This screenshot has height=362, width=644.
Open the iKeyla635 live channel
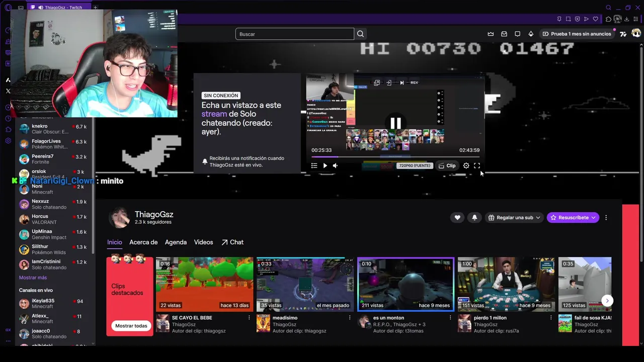click(54, 304)
